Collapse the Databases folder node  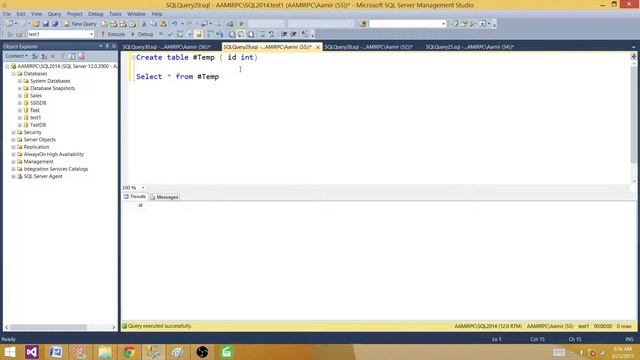(13, 74)
